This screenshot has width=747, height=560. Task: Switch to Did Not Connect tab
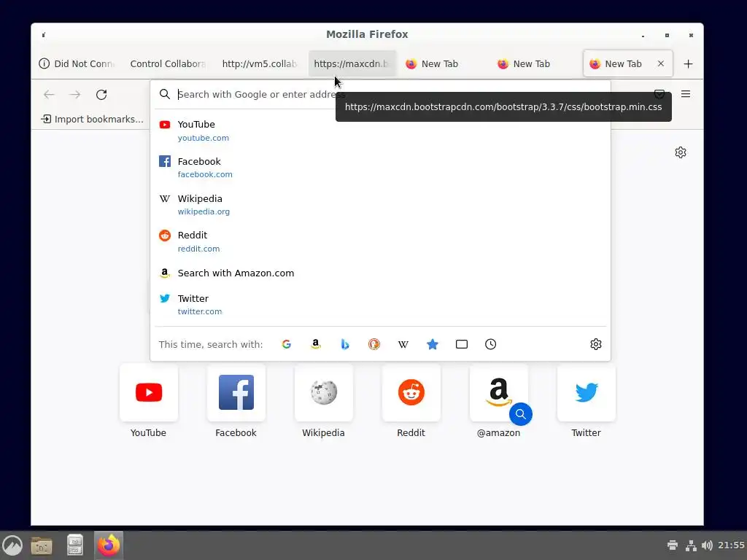click(x=77, y=64)
